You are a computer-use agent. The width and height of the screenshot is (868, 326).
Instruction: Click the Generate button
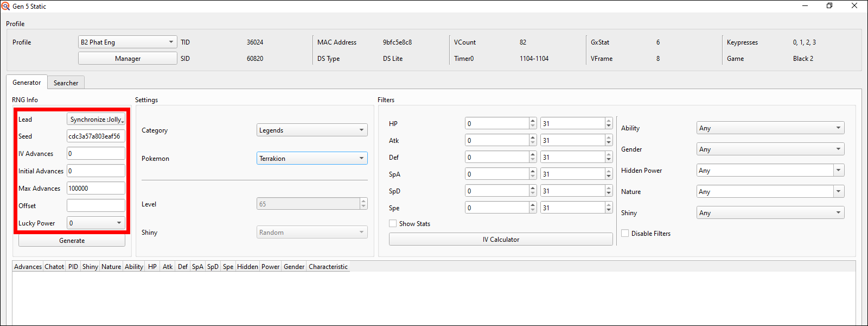pyautogui.click(x=72, y=240)
